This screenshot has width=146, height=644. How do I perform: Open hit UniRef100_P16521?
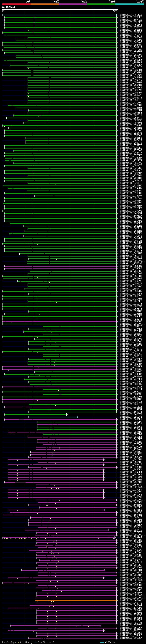tap(131, 75)
